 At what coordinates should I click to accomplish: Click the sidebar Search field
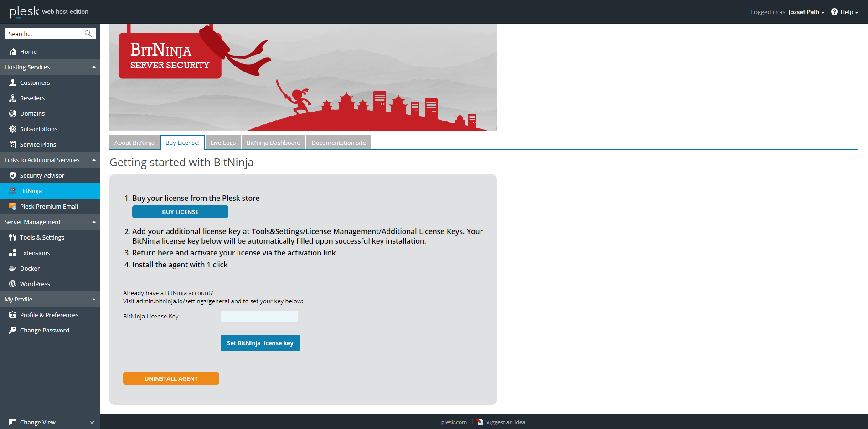pyautogui.click(x=45, y=34)
